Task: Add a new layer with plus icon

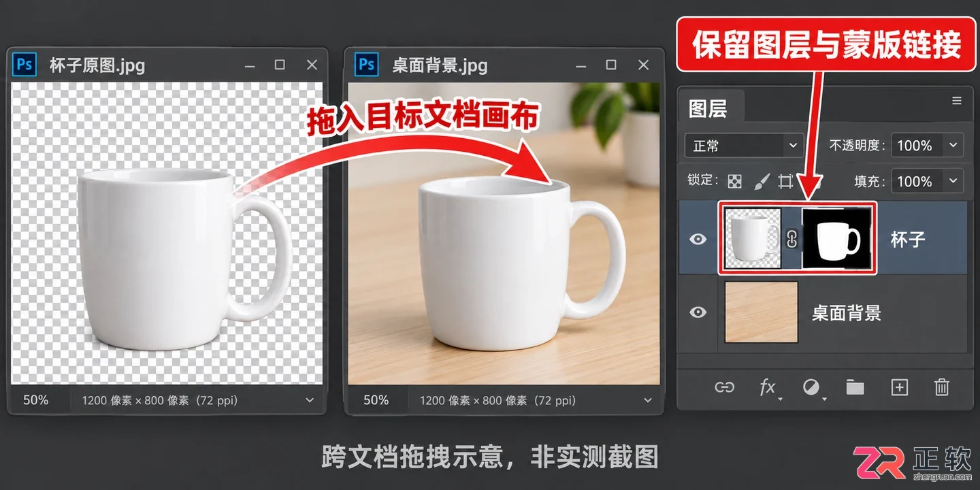Action: pos(900,387)
